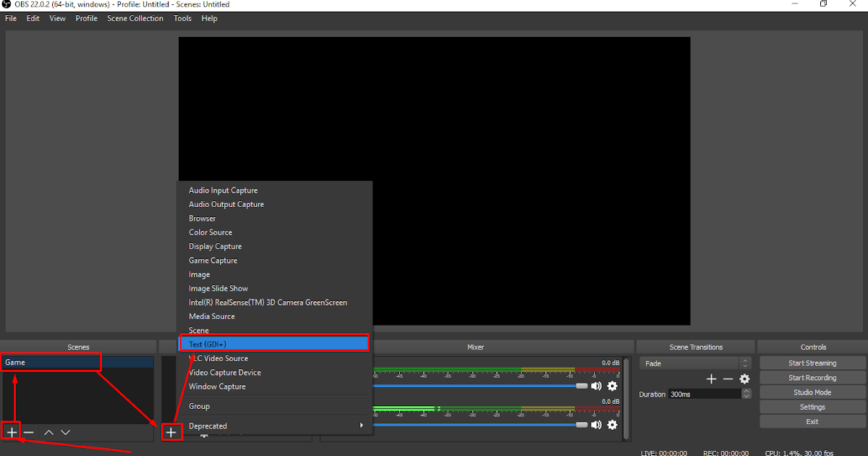Viewport: 868px width, 456px height.
Task: Choose Text (GDI+) source
Action: [x=275, y=344]
